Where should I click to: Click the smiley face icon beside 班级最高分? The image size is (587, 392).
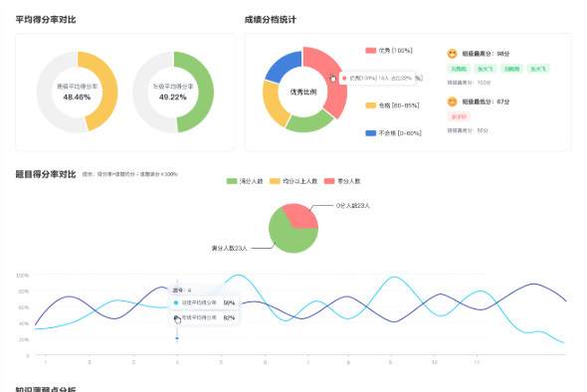[453, 54]
